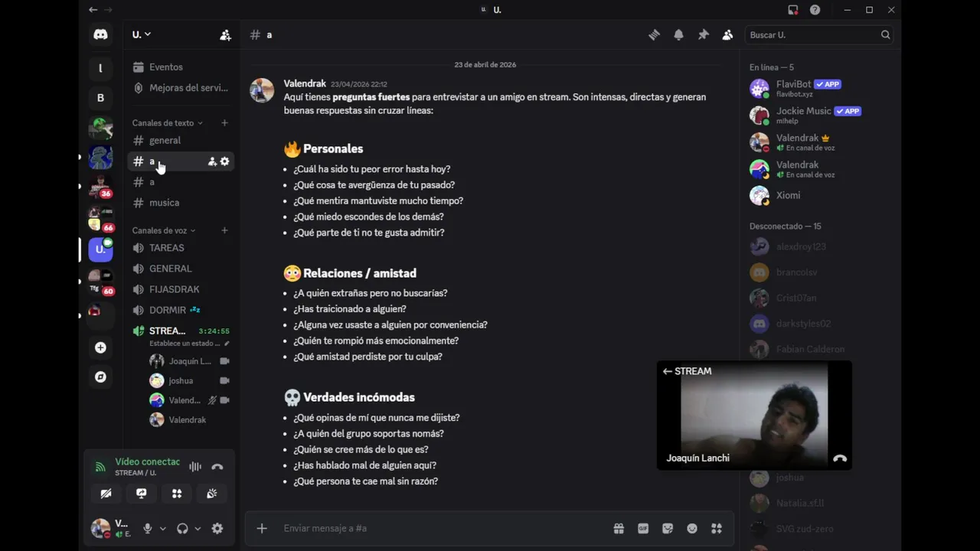
Task: Select the B server icon
Action: (x=100, y=98)
